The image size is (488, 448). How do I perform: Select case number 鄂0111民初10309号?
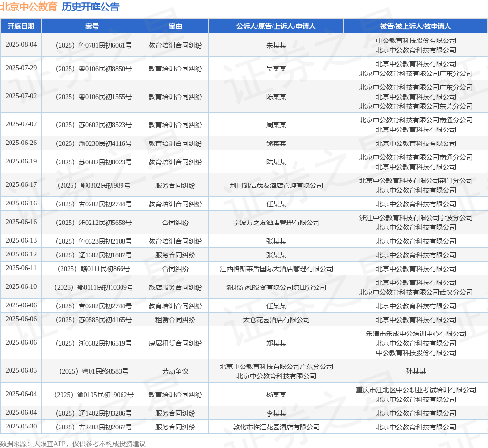(x=94, y=287)
